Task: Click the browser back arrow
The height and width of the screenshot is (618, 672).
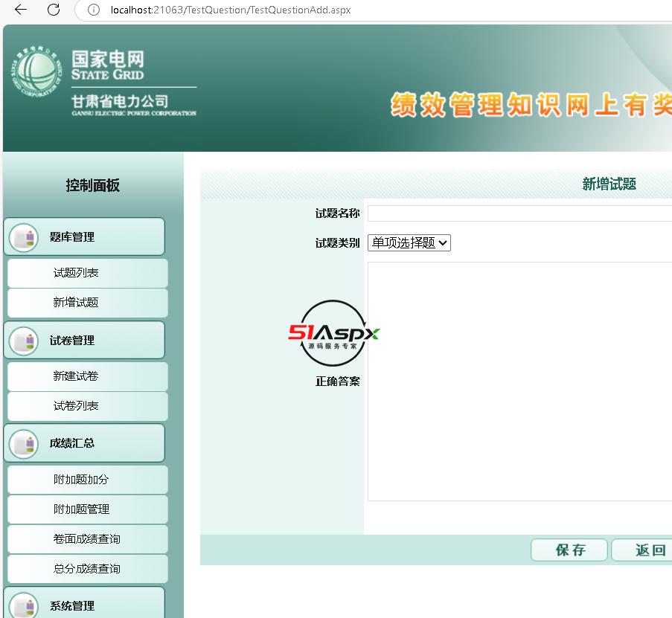Action: tap(21, 10)
